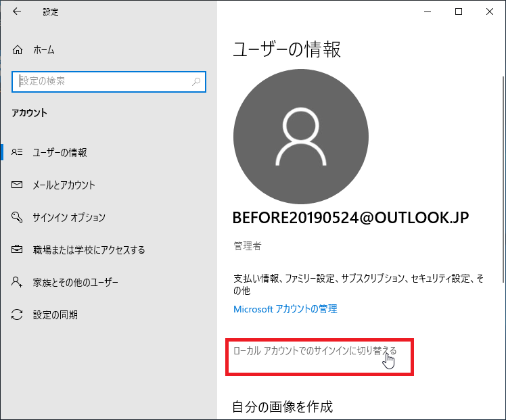Maximize the 設定 window
506x420 pixels.
[x=459, y=11]
